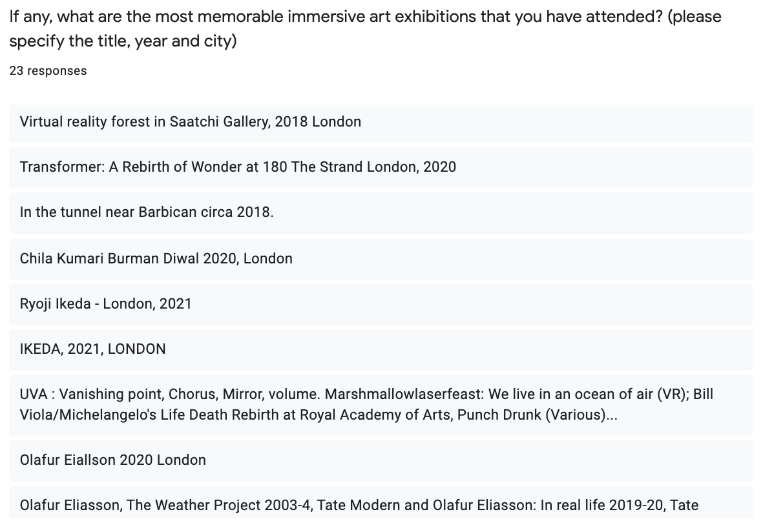The width and height of the screenshot is (774, 532).
Task: Click the words "Saatchi Gallery" in first response
Action: (x=219, y=122)
